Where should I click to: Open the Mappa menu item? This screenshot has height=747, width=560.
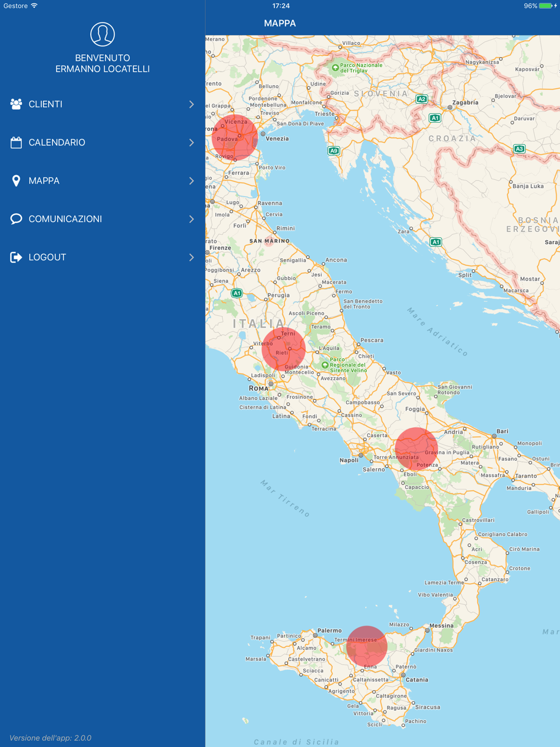pos(102,181)
